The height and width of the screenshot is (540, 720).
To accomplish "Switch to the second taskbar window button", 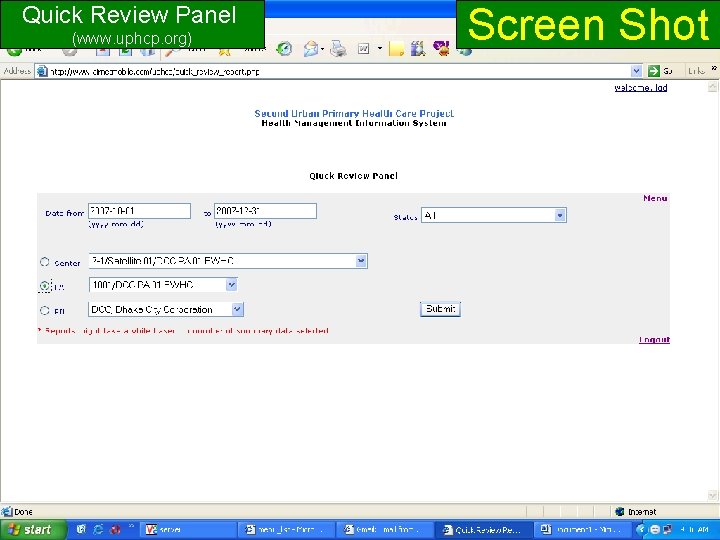I will click(286, 529).
